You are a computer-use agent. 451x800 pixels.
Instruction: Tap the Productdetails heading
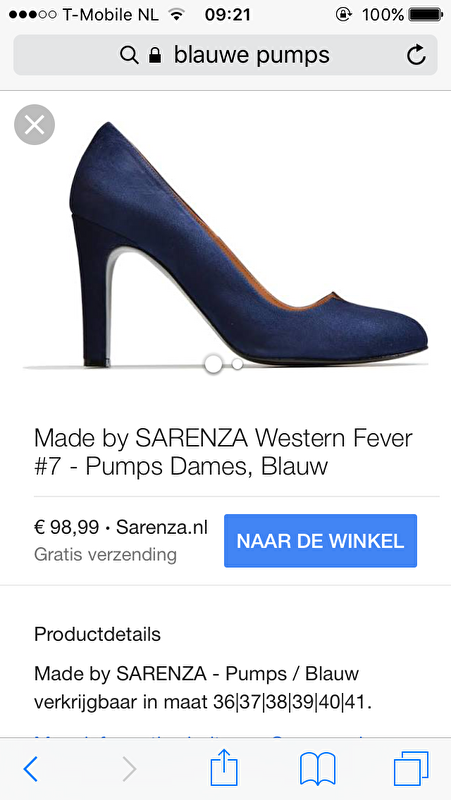coord(97,634)
